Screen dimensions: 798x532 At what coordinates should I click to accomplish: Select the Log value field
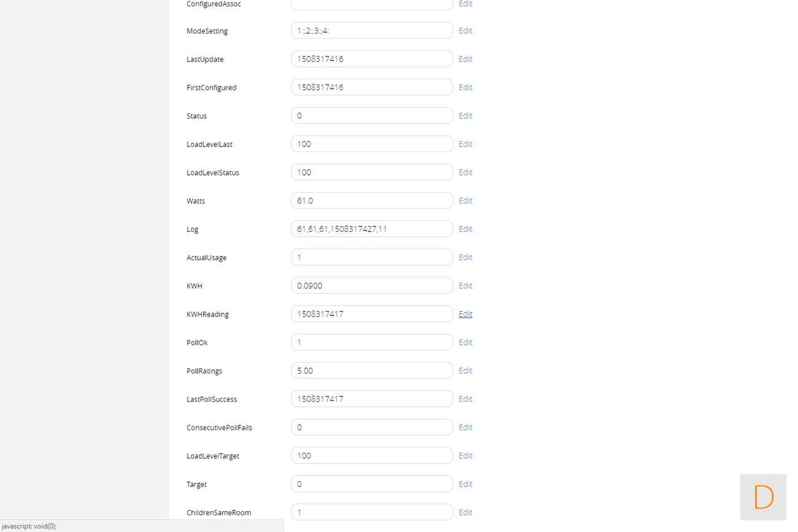[371, 229]
